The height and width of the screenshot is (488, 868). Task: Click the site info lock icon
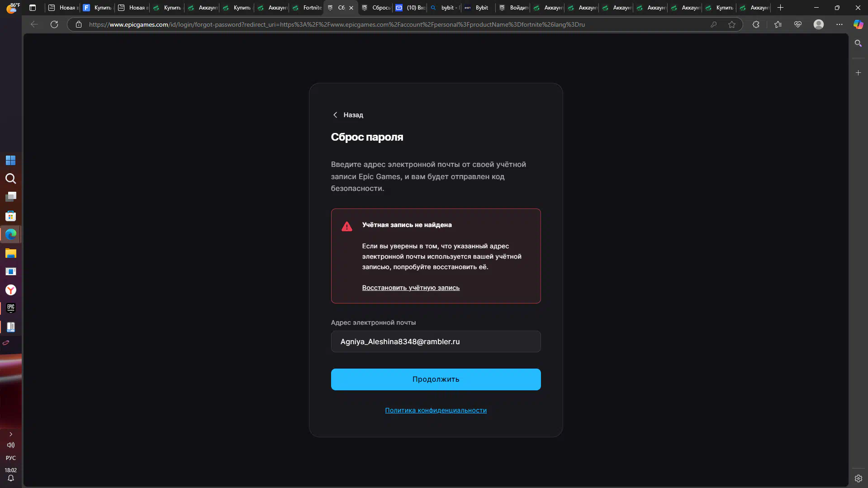coord(79,24)
